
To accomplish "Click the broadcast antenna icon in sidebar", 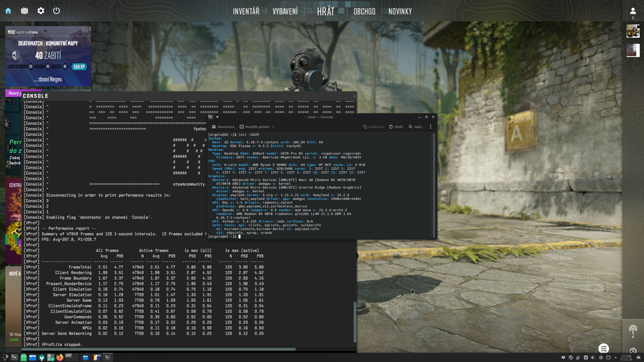I will (633, 329).
